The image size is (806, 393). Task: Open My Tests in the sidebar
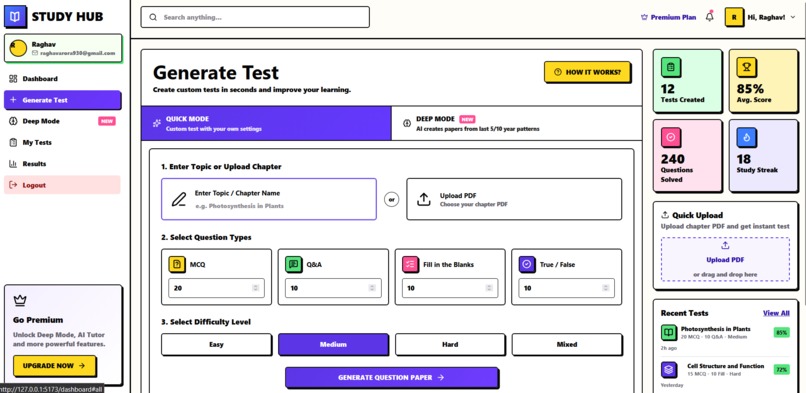[x=62, y=142]
